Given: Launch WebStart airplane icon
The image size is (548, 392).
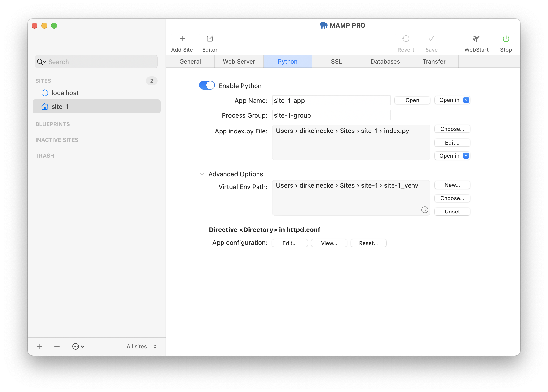Looking at the screenshot, I should point(476,39).
